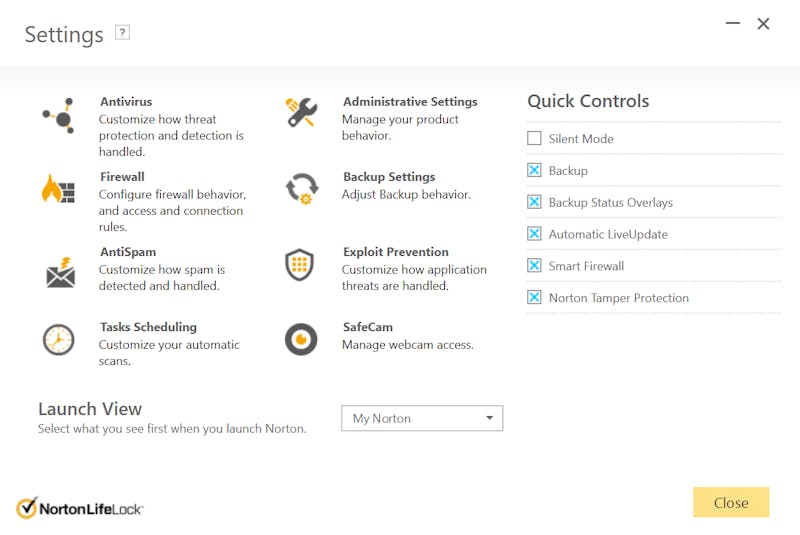Image resolution: width=800 pixels, height=535 pixels.
Task: Toggle the Smart Firewall checkbox
Action: (534, 265)
